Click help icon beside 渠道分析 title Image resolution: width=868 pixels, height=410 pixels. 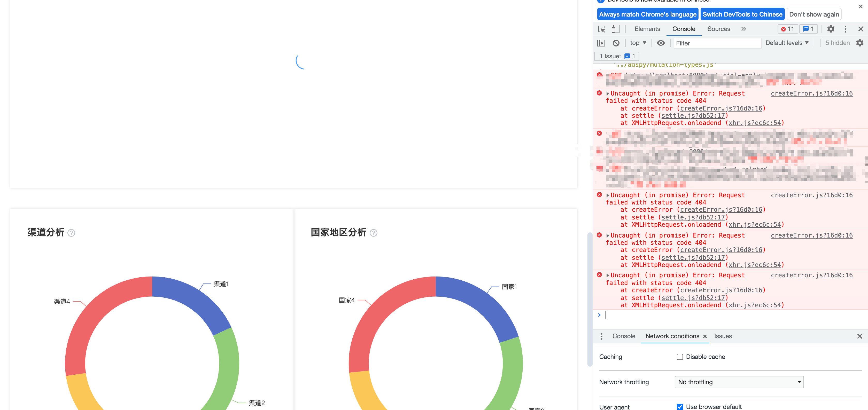click(72, 233)
